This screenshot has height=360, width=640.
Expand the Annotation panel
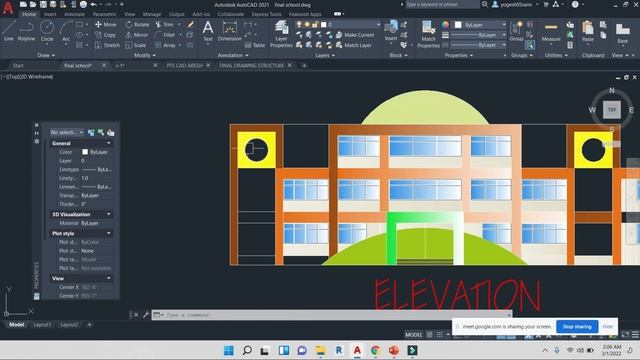pyautogui.click(x=233, y=55)
